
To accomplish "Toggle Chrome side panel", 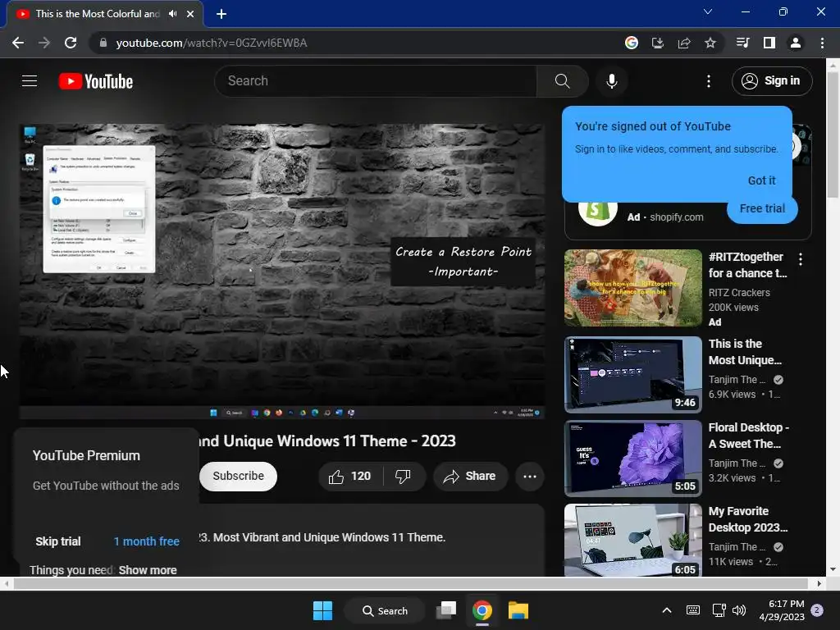I will [769, 43].
